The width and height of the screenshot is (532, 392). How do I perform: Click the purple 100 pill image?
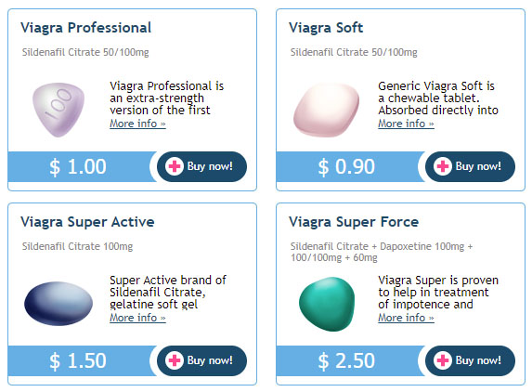pyautogui.click(x=58, y=110)
